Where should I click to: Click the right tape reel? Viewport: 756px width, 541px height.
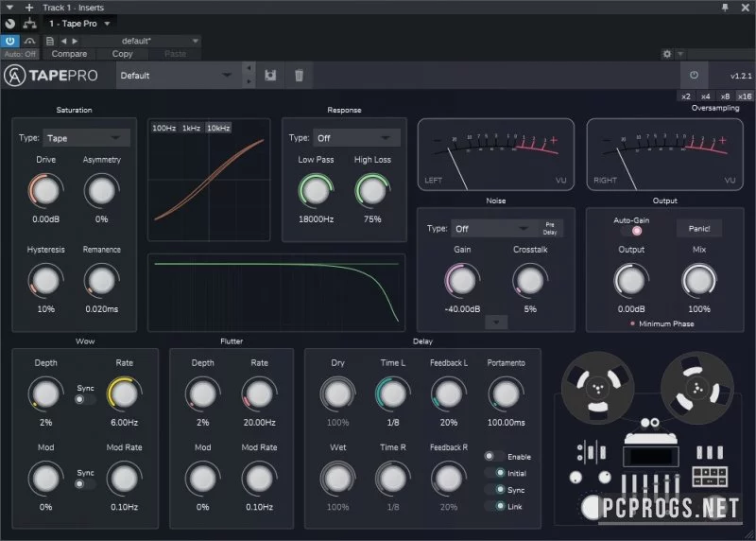pos(697,388)
